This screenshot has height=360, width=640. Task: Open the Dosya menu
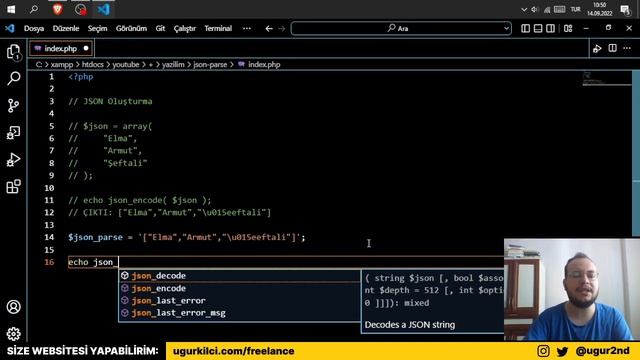coord(34,29)
